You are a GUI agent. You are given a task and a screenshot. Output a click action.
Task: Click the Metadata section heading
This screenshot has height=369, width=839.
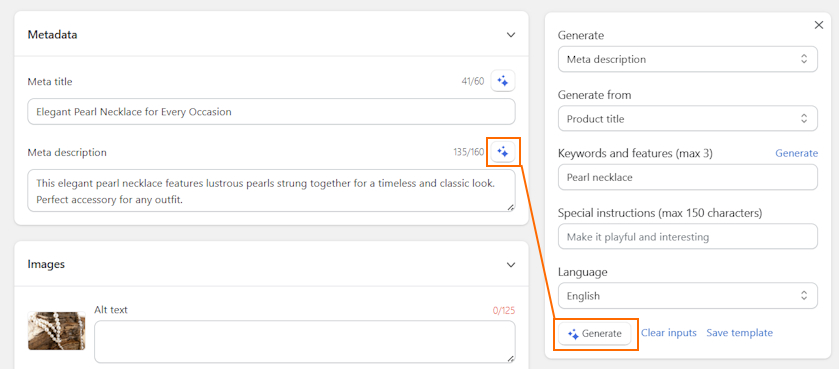tap(52, 35)
